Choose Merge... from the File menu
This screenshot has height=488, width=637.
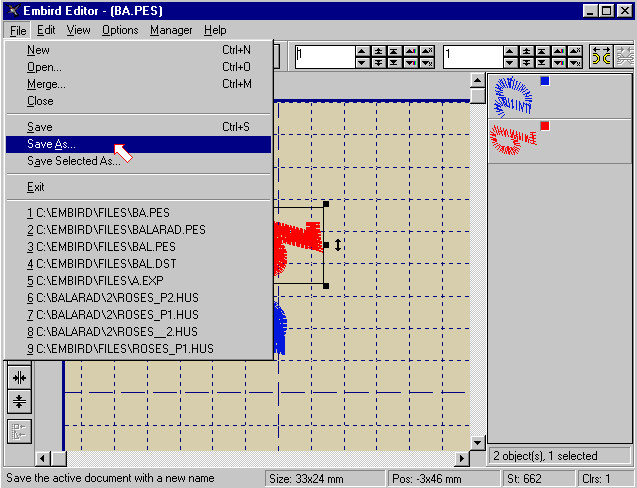[x=139, y=84]
